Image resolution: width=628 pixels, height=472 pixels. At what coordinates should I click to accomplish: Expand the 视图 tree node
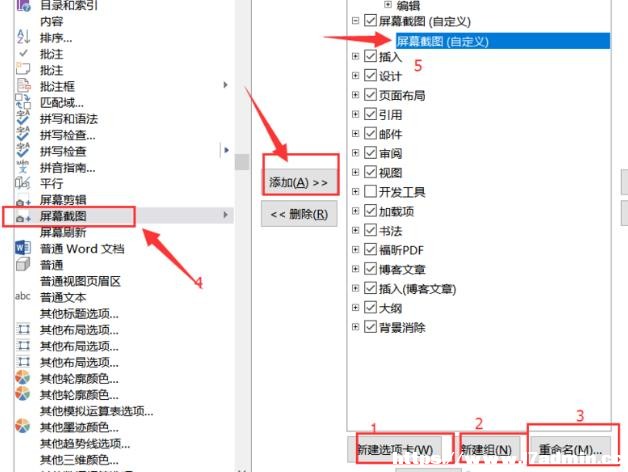(355, 172)
